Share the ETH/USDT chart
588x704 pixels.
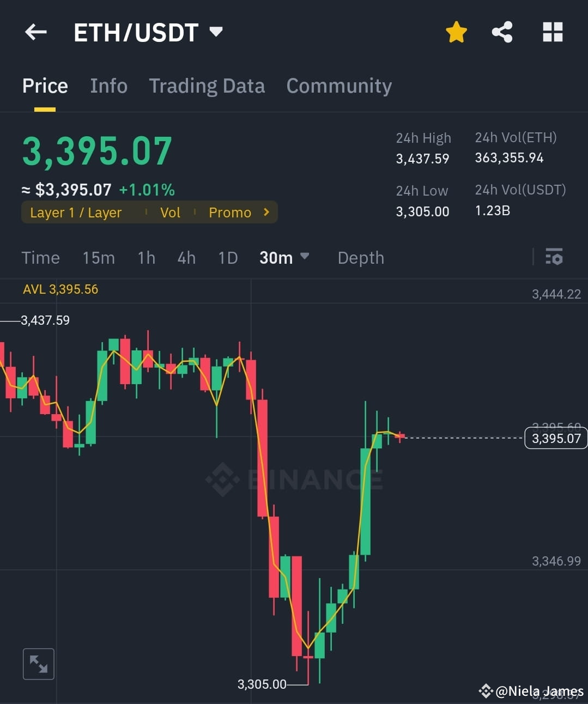(x=502, y=32)
